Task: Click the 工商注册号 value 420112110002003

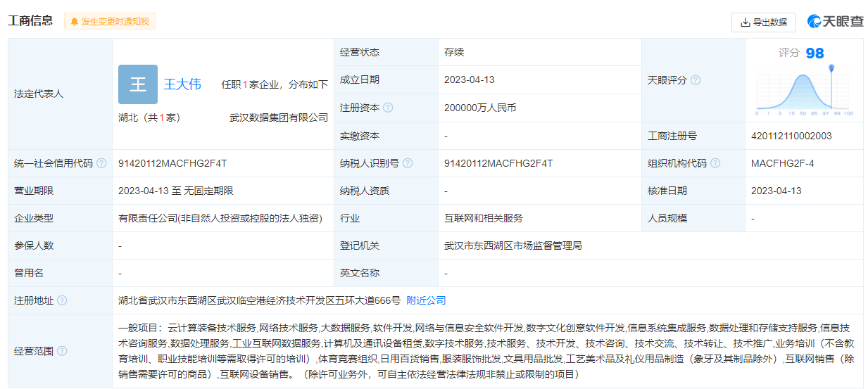Action: (791, 136)
